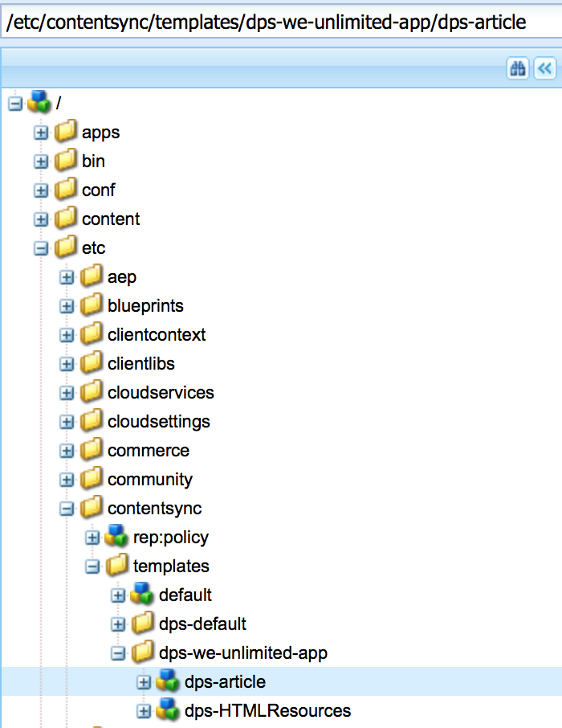Expand the blueprints folder
562x728 pixels.
(x=67, y=306)
